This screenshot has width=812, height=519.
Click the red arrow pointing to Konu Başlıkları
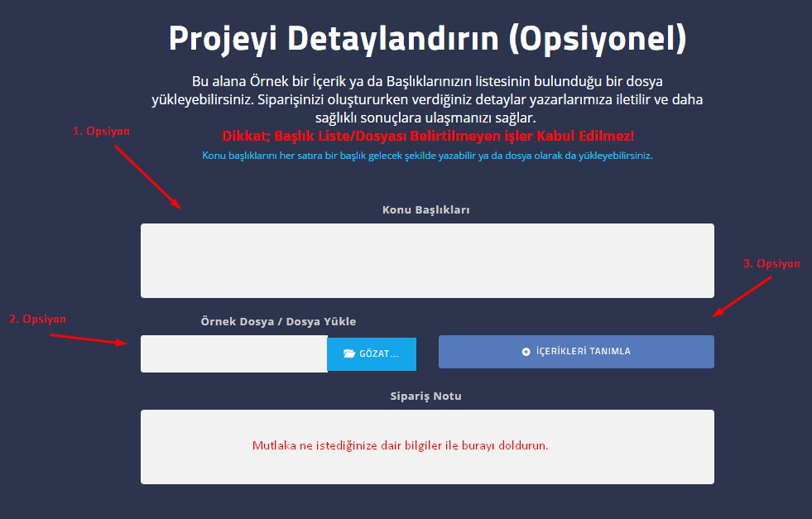[147, 177]
